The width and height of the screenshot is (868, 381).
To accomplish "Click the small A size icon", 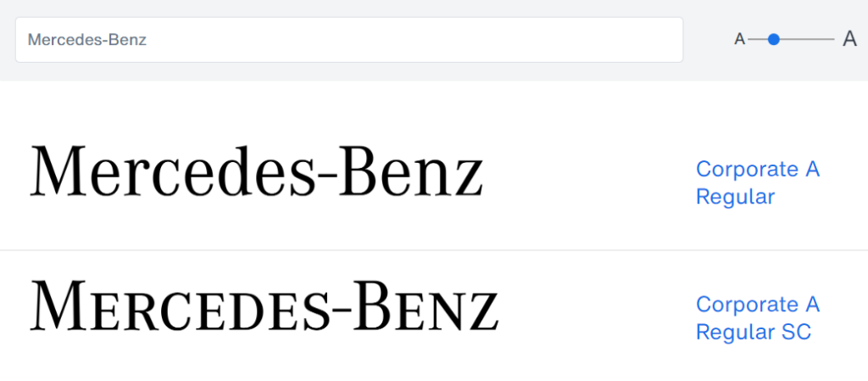I will (x=739, y=39).
